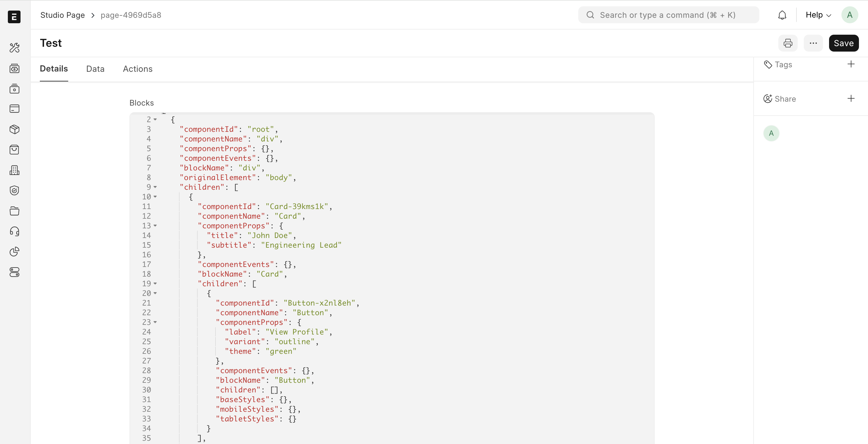Click the black E app logo
The height and width of the screenshot is (444, 868).
[x=14, y=17]
